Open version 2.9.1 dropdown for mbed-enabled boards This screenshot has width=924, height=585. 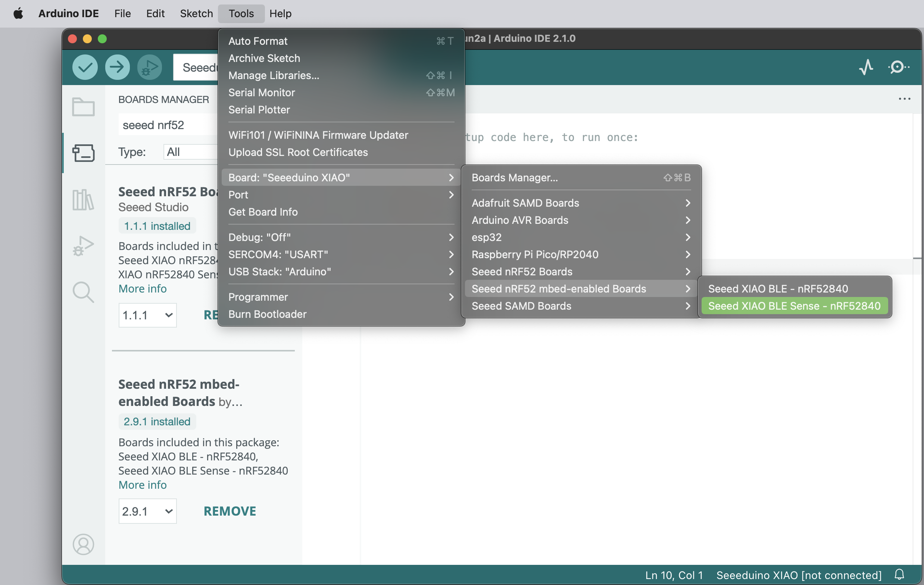coord(147,512)
